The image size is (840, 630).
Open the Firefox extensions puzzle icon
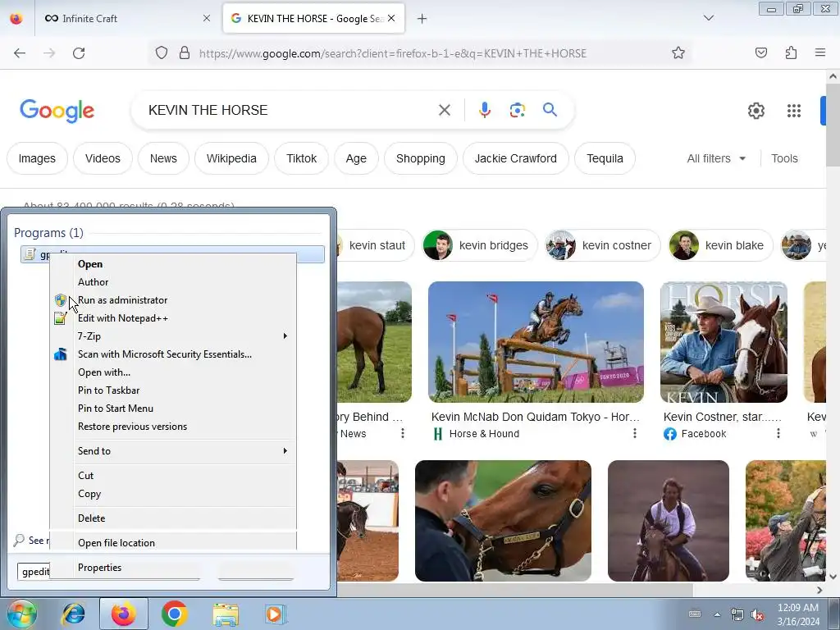(791, 52)
